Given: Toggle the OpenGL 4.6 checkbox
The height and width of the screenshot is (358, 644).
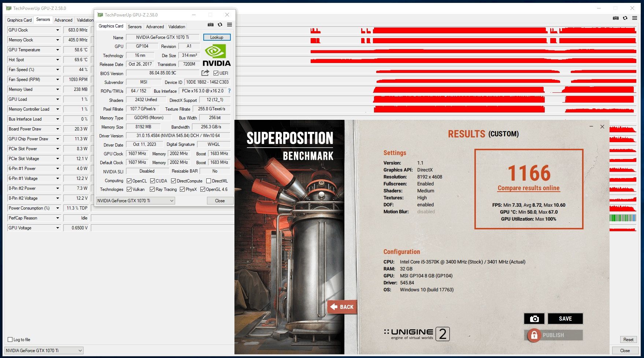Looking at the screenshot, I should [203, 189].
